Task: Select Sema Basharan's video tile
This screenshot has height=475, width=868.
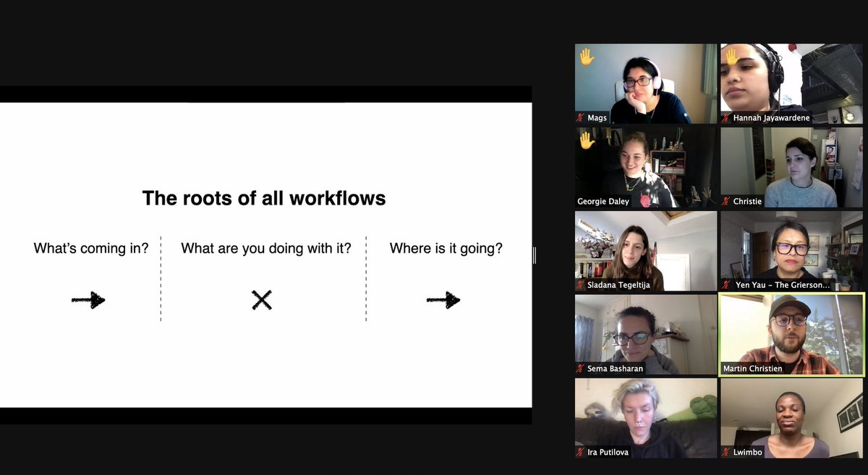Action: pos(646,335)
